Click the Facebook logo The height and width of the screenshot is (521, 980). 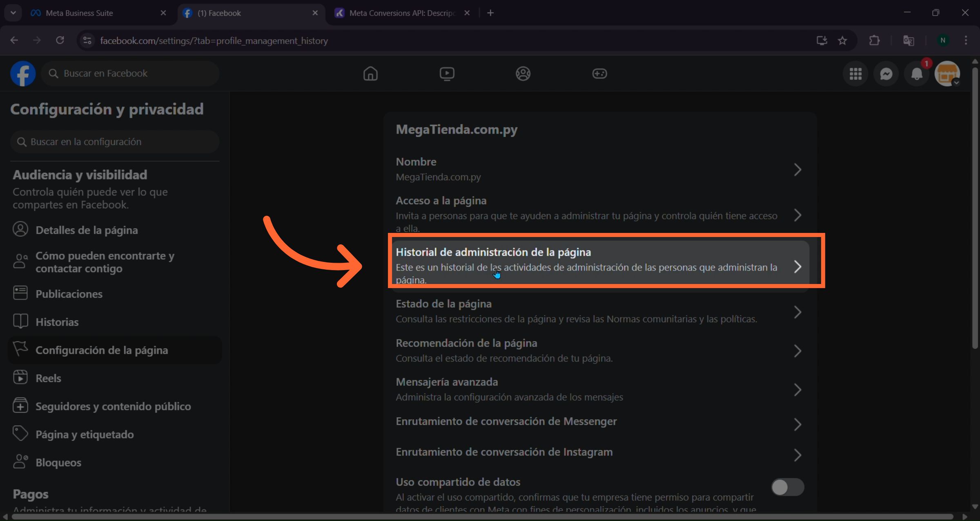coord(23,74)
